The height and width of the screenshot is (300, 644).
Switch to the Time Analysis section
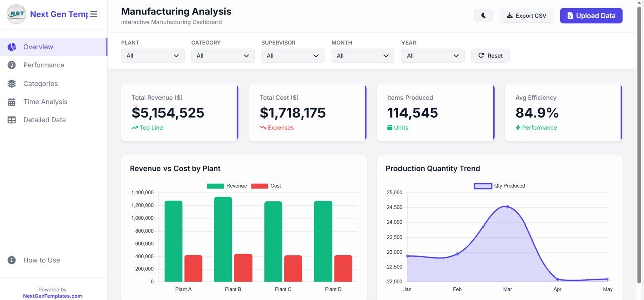[45, 101]
